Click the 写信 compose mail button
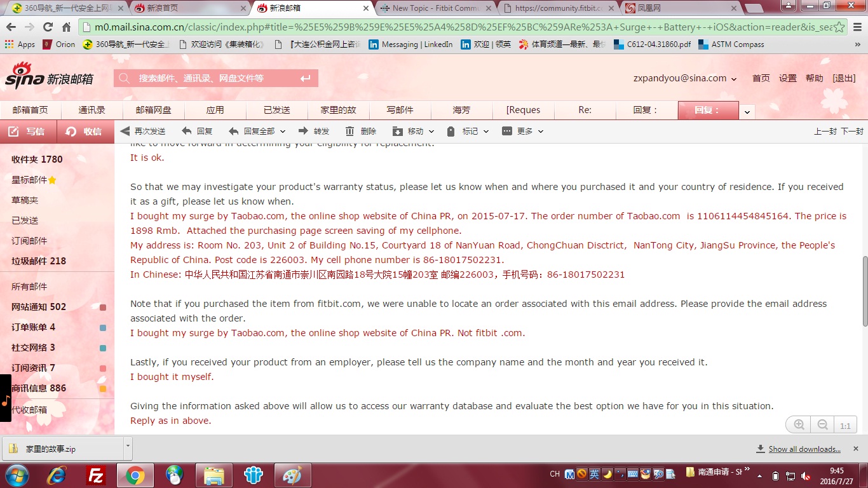 pos(28,132)
